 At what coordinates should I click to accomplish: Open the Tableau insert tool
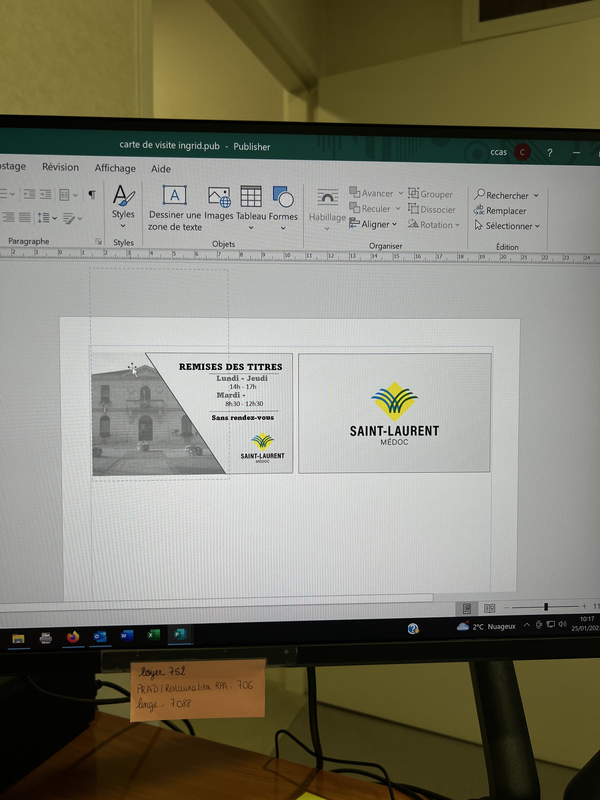[x=251, y=208]
